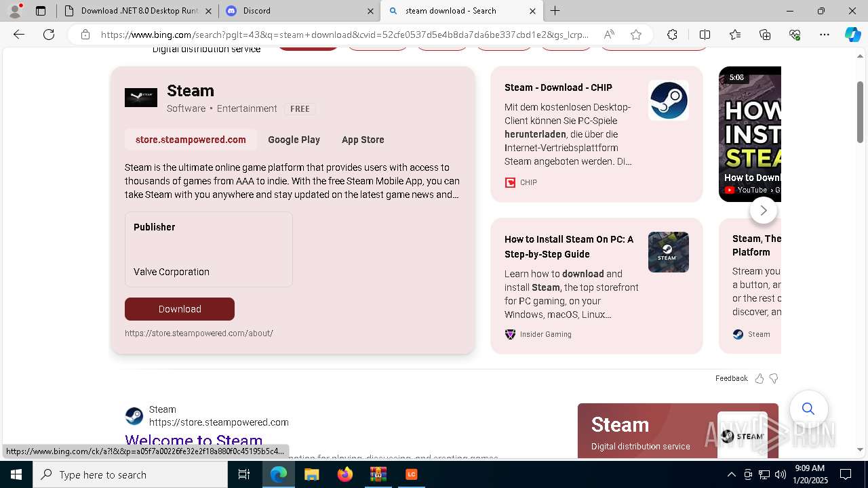Screen dimensions: 868x488
Task: Open File Explorer from the taskbar
Action: coord(311,474)
